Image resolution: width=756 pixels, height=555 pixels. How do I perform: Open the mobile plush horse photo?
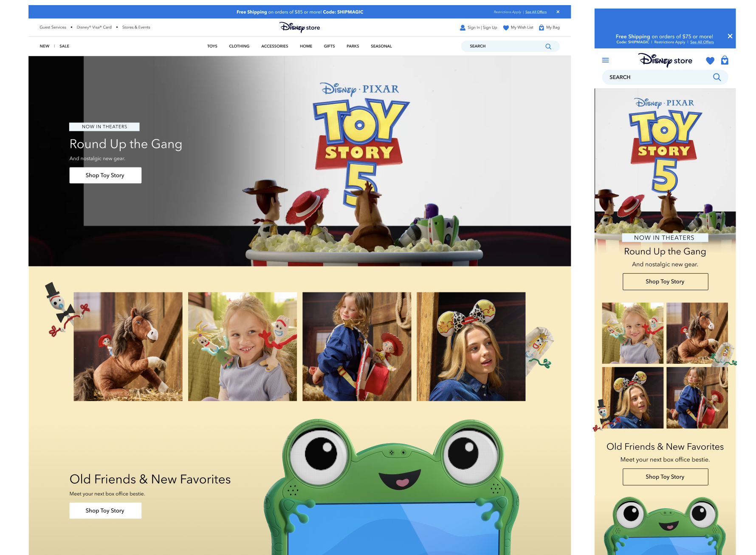point(697,333)
